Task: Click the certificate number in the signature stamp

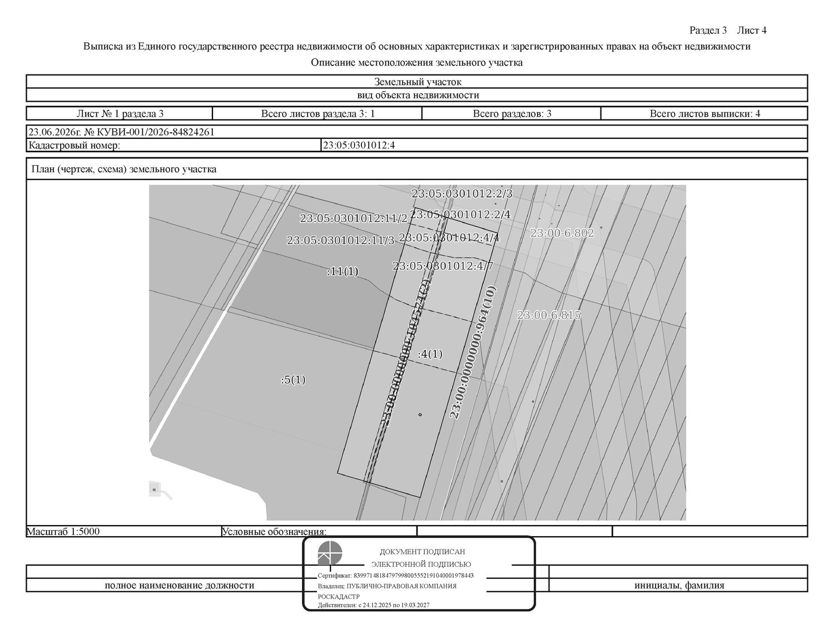Action: [x=396, y=576]
